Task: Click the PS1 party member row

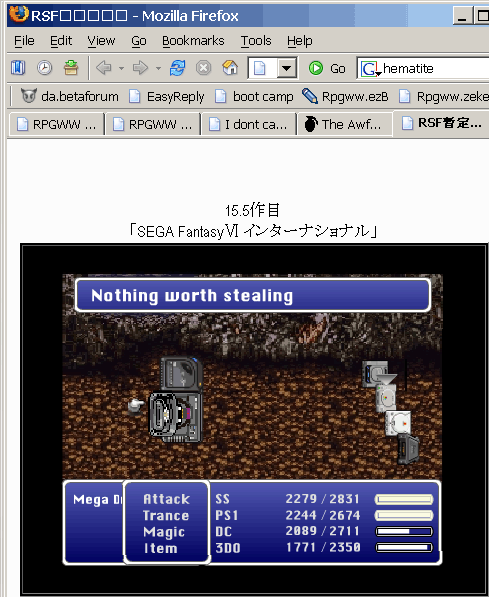Action: (x=324, y=516)
